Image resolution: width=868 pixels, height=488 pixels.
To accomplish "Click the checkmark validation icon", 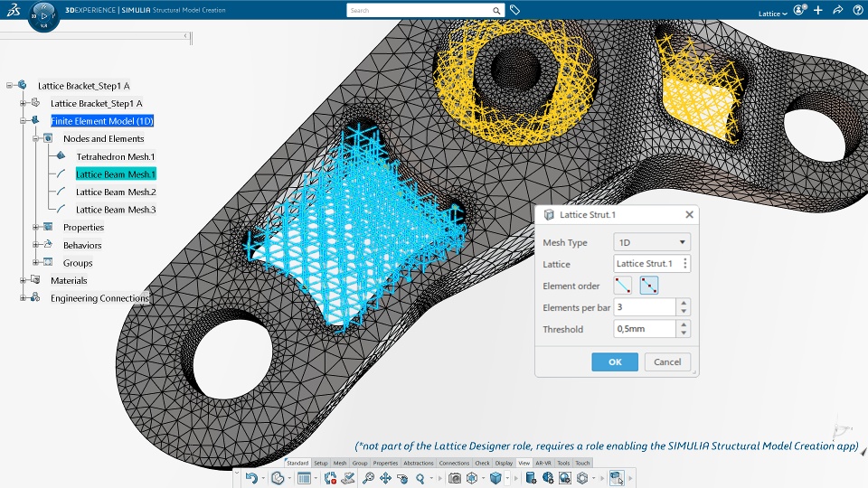I will coord(348,478).
